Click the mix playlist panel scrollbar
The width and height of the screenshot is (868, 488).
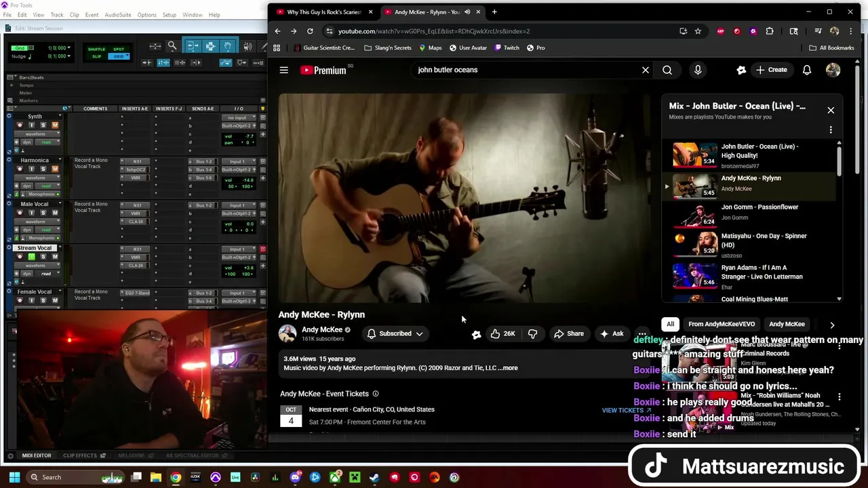tap(839, 161)
